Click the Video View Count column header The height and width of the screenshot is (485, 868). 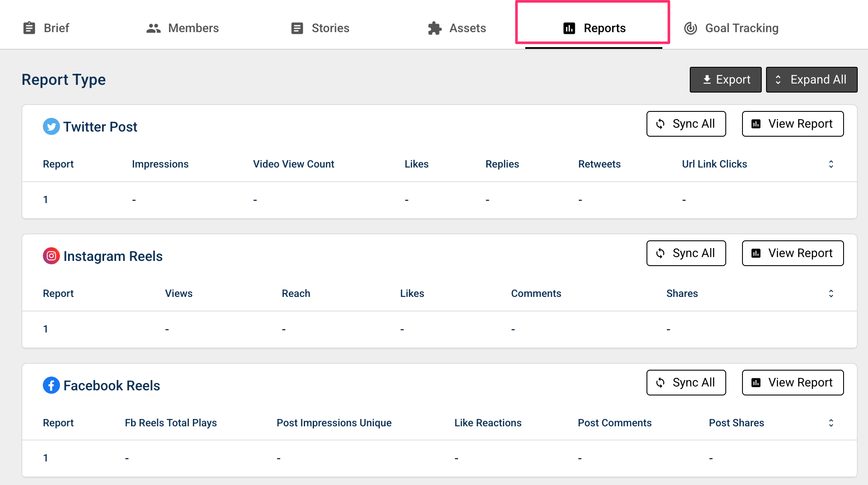click(293, 164)
